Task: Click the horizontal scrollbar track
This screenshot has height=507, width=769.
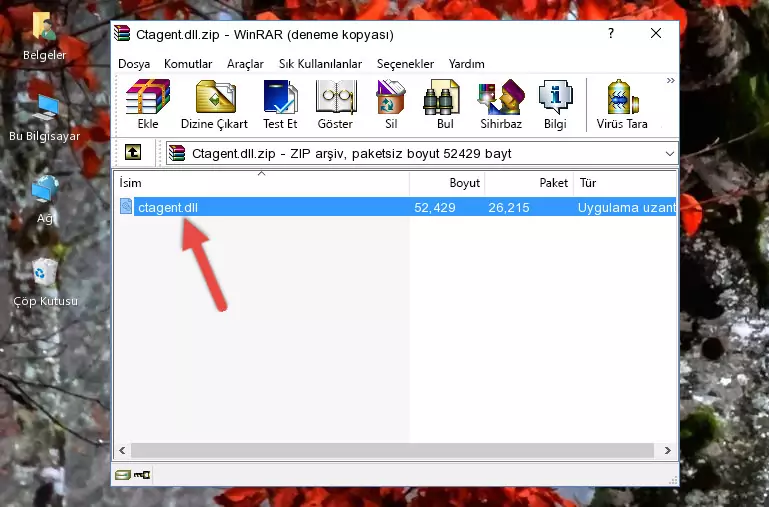Action: (x=392, y=450)
